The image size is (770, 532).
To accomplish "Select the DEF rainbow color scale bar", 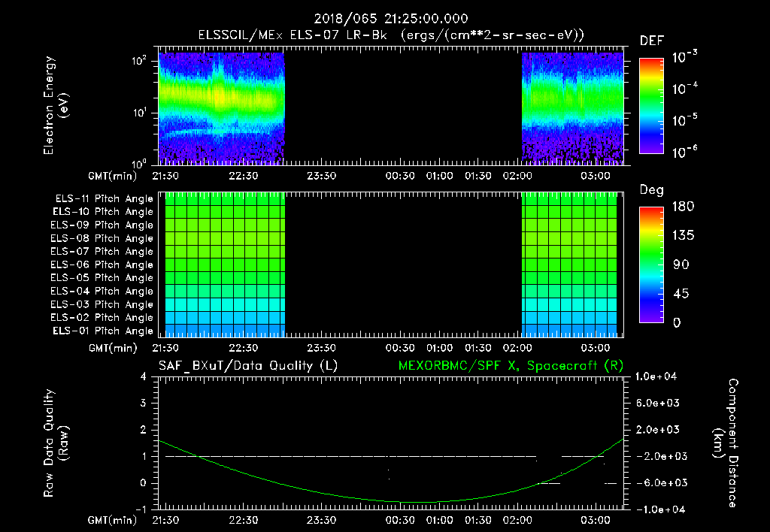I will [x=652, y=105].
